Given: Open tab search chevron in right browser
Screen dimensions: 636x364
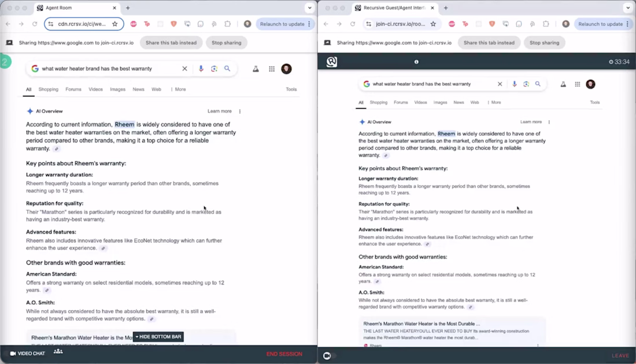Looking at the screenshot, I should 628,8.
